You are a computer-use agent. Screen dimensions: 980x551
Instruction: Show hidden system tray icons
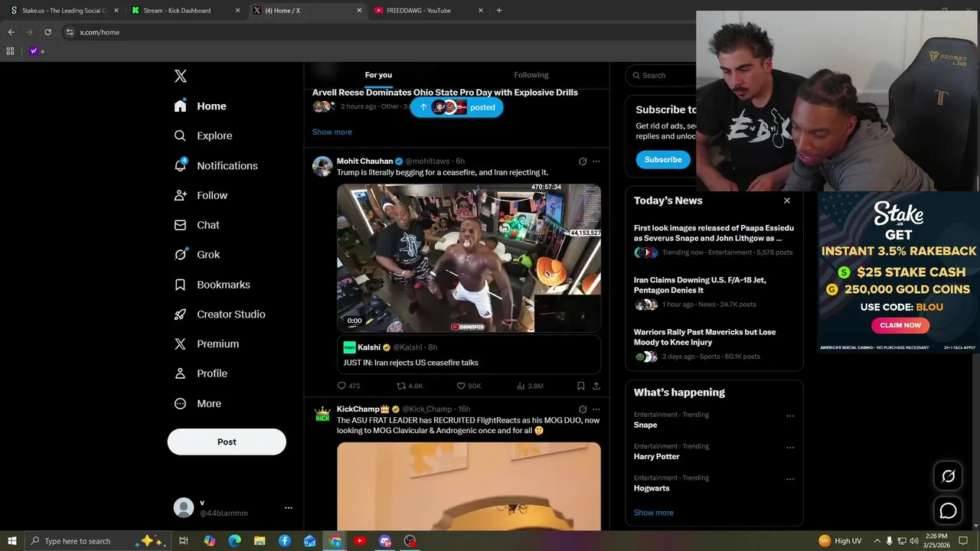(x=877, y=541)
